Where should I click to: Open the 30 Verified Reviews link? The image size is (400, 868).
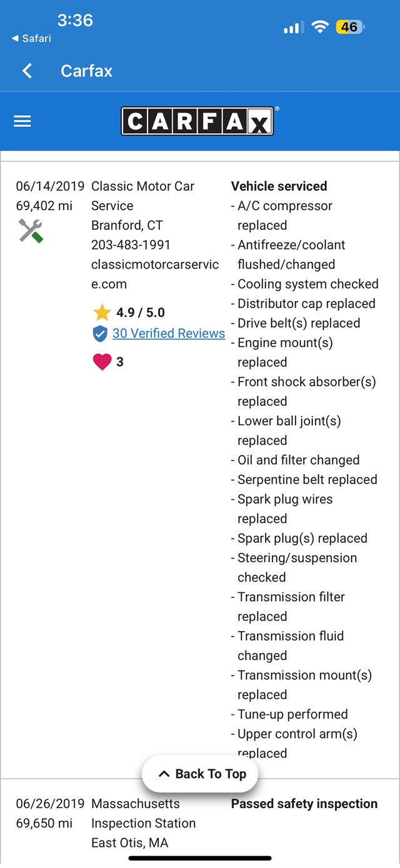click(x=169, y=333)
